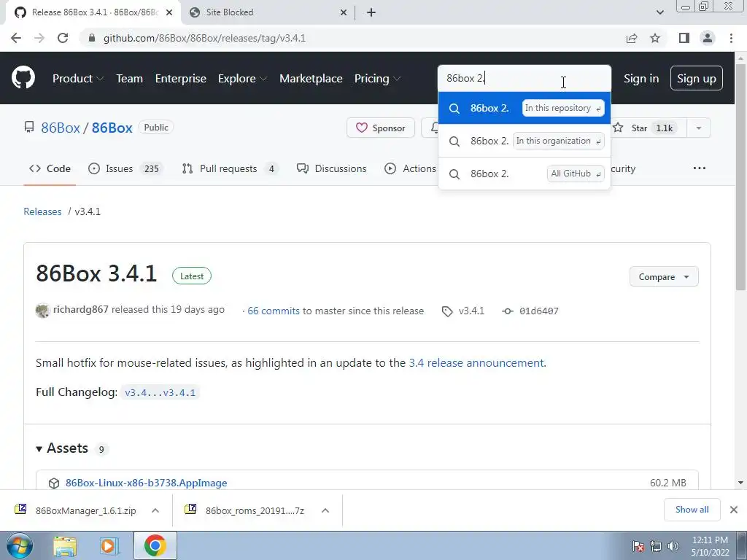The width and height of the screenshot is (747, 560).
Task: Open tab search chevron in title bar
Action: (659, 12)
